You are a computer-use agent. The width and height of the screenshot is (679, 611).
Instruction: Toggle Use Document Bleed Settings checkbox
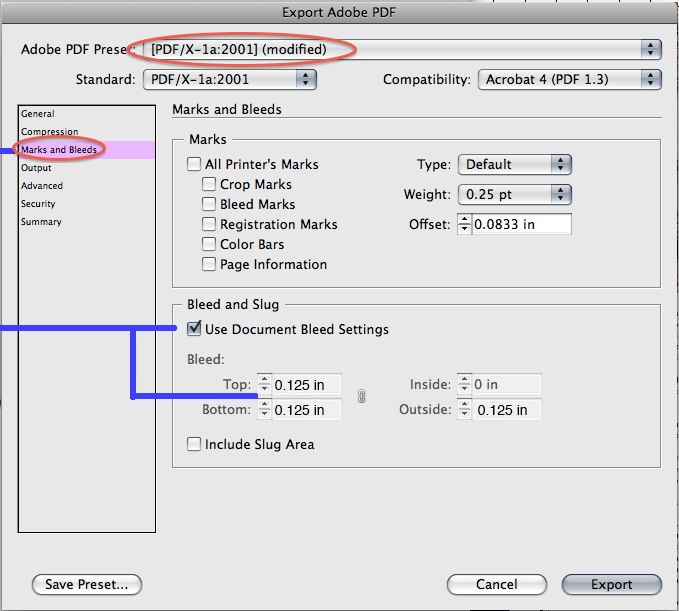coord(194,329)
